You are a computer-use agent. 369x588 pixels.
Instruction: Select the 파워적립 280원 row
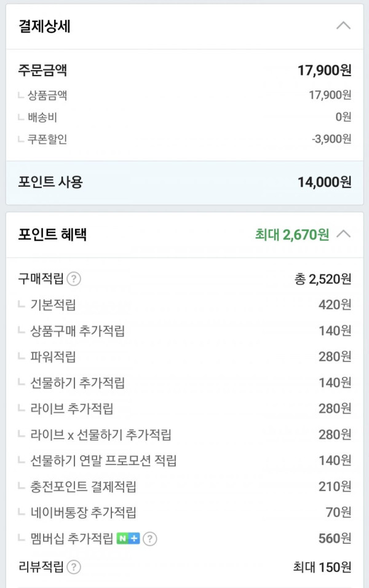point(184,356)
